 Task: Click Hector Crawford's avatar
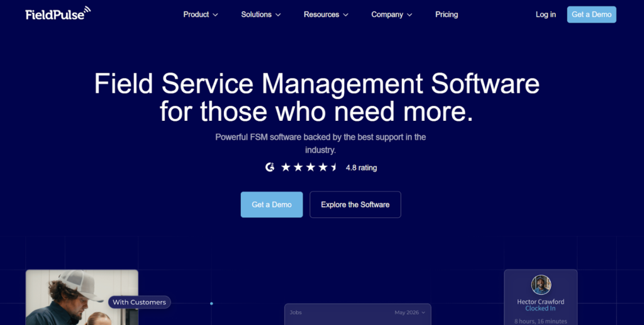coord(541,285)
